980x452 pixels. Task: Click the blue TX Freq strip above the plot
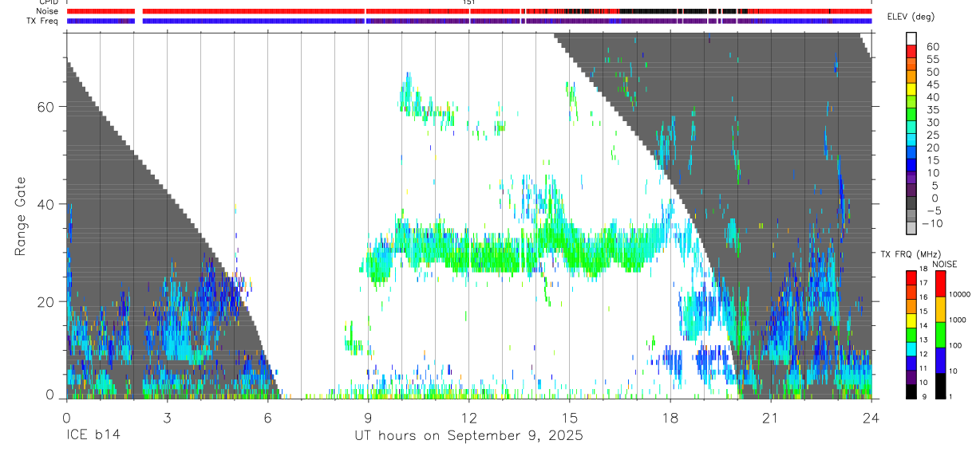(468, 21)
